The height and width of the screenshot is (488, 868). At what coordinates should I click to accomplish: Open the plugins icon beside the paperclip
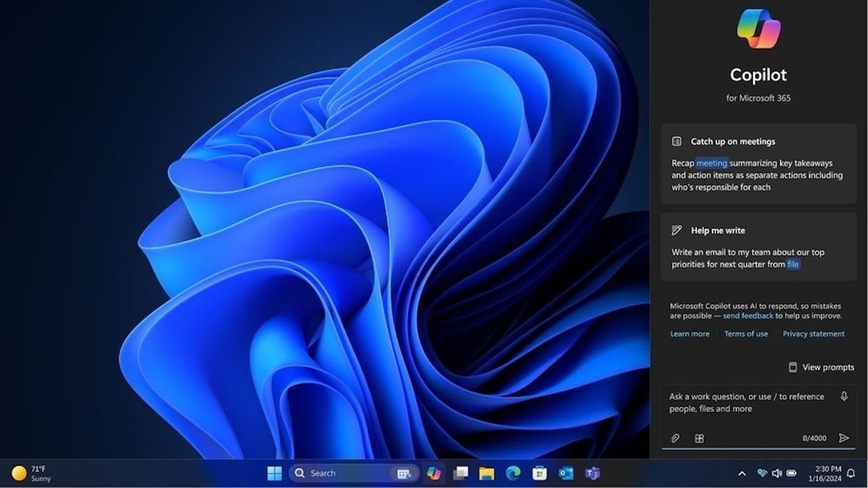tap(699, 438)
